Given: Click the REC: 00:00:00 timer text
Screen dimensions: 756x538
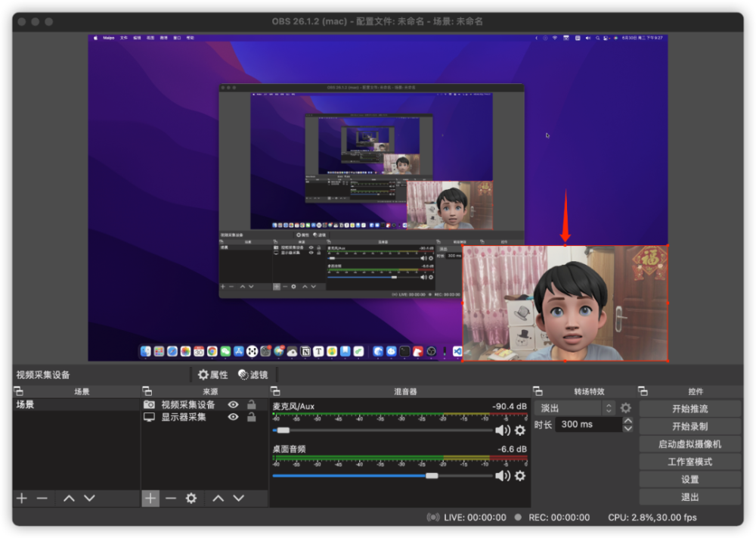Looking at the screenshot, I should tap(559, 518).
